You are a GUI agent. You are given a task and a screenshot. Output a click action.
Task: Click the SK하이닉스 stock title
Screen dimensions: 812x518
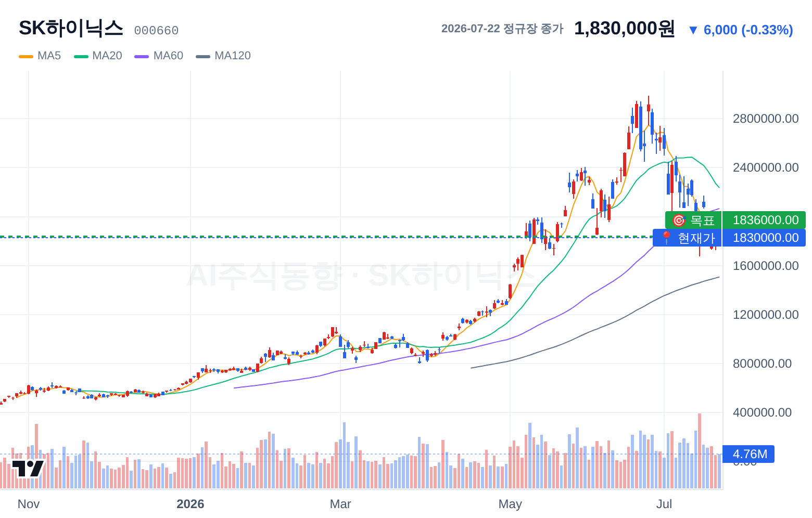pos(71,28)
